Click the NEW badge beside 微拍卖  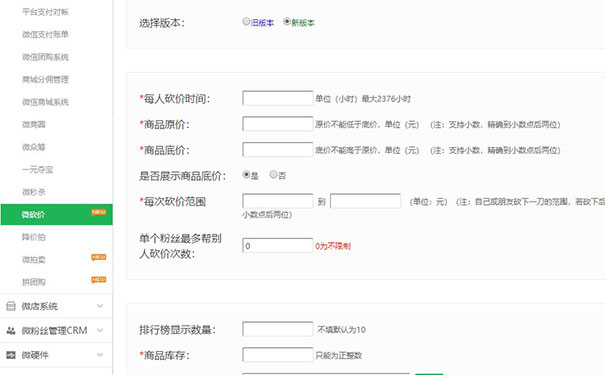coord(98,257)
